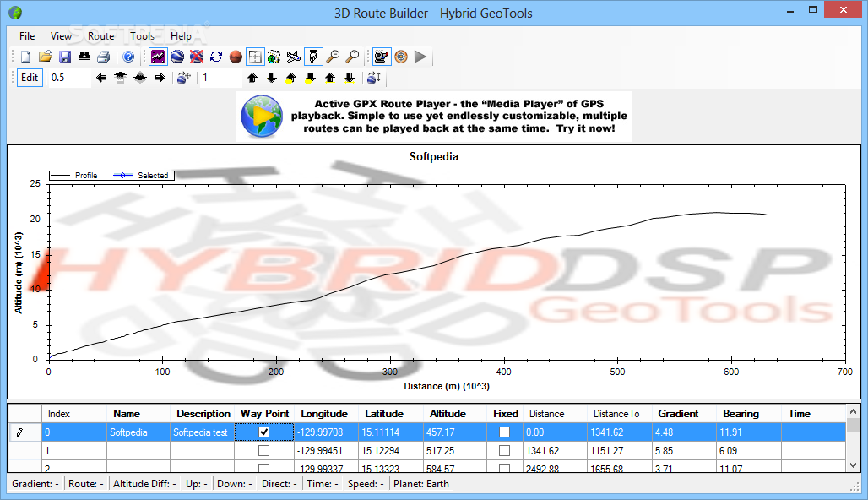Check Way Point box in row 1
This screenshot has height=500, width=868.
(x=264, y=451)
